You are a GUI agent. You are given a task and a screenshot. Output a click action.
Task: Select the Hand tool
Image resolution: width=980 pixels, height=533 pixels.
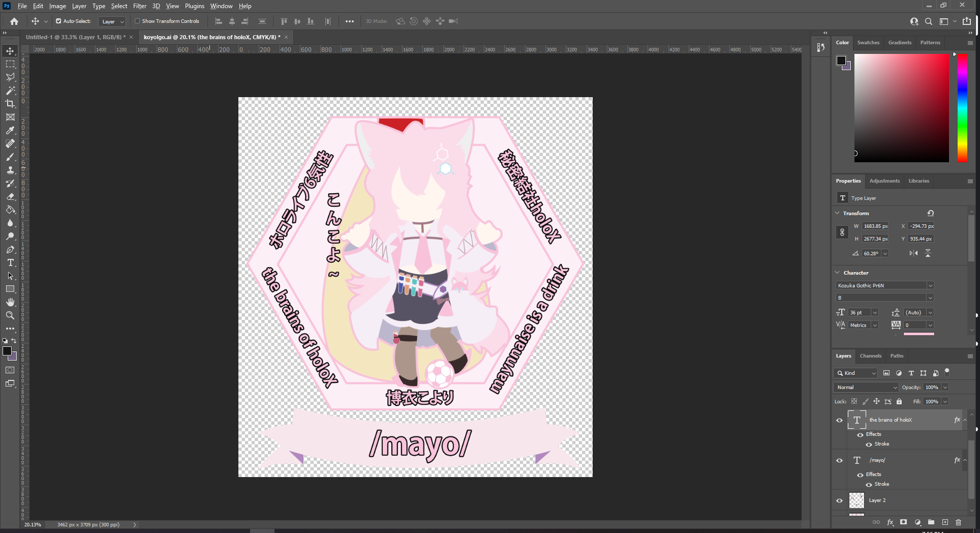point(10,302)
